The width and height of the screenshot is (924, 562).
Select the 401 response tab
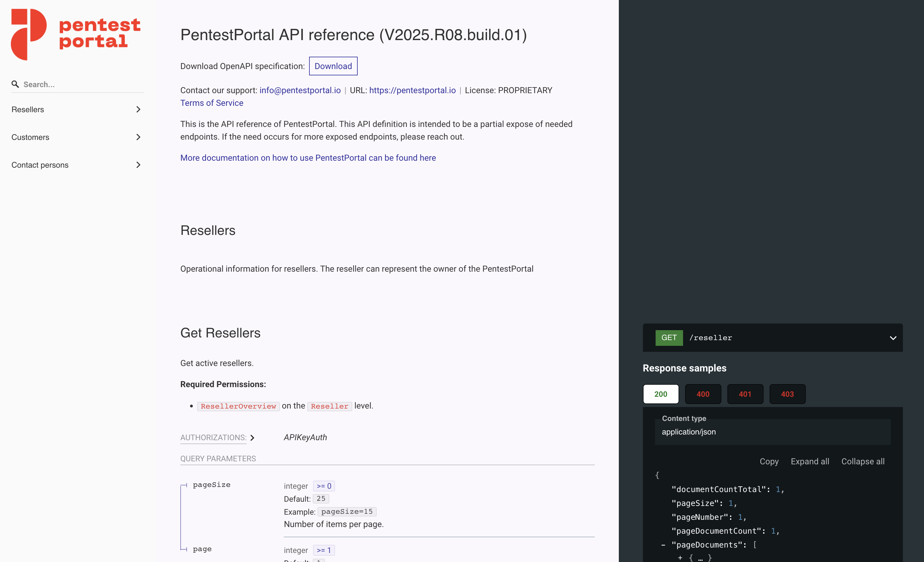point(745,394)
